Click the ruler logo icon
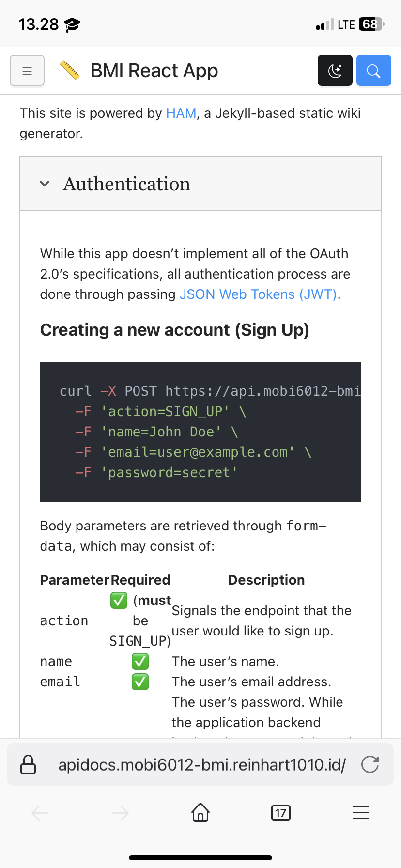Screen dimensions: 401x868 [70, 71]
